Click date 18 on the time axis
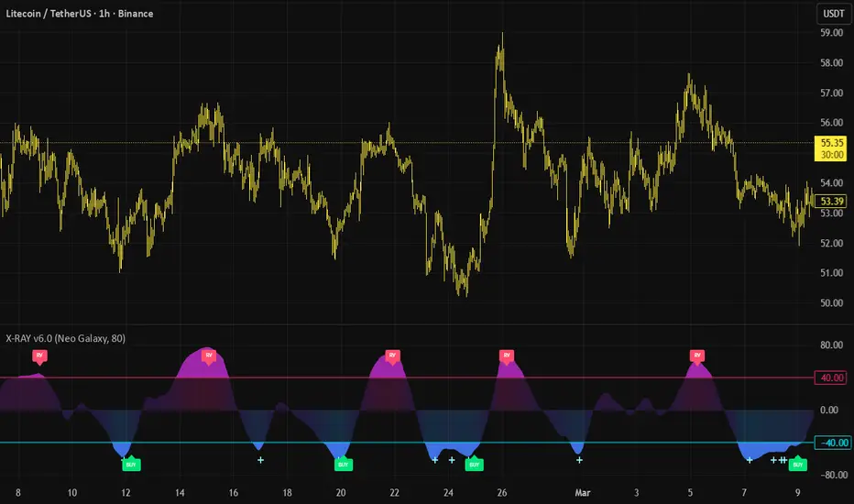This screenshot has height=504, width=854. (287, 493)
